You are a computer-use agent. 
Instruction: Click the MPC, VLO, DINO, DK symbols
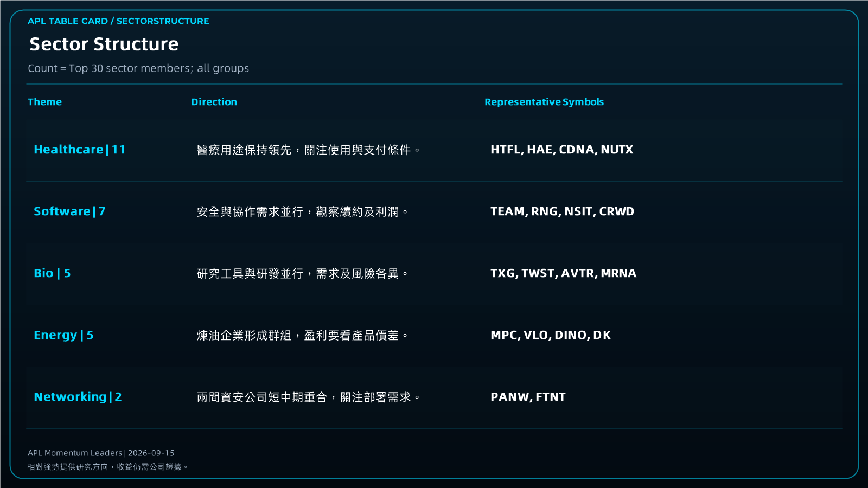point(550,335)
